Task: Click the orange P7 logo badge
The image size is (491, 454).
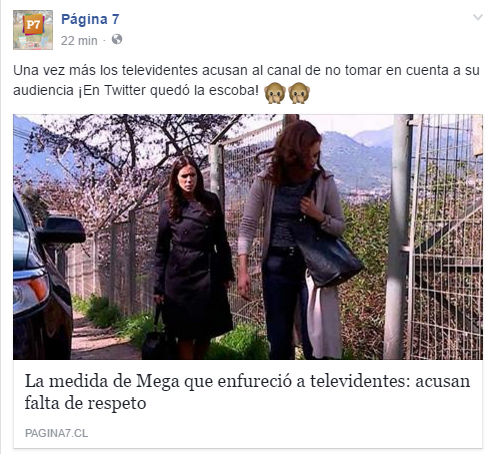Action: point(33,24)
